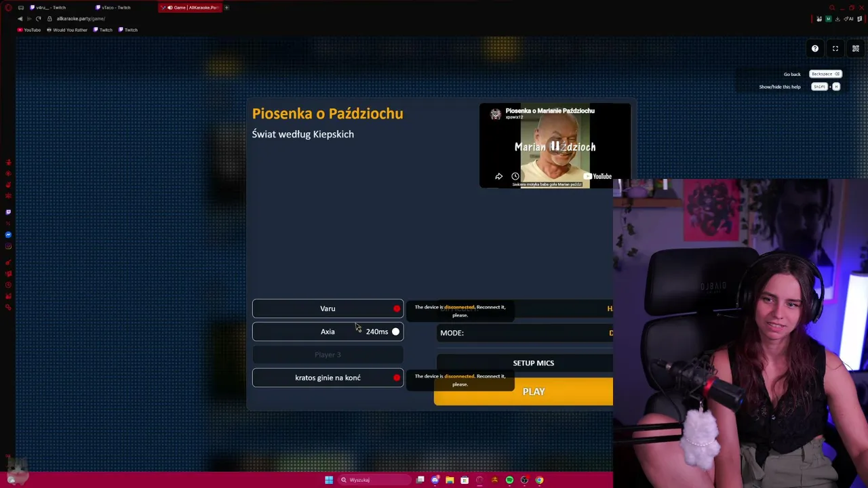868x488 pixels.
Task: Switch to the vTaco - Twitch tab
Action: (x=117, y=7)
